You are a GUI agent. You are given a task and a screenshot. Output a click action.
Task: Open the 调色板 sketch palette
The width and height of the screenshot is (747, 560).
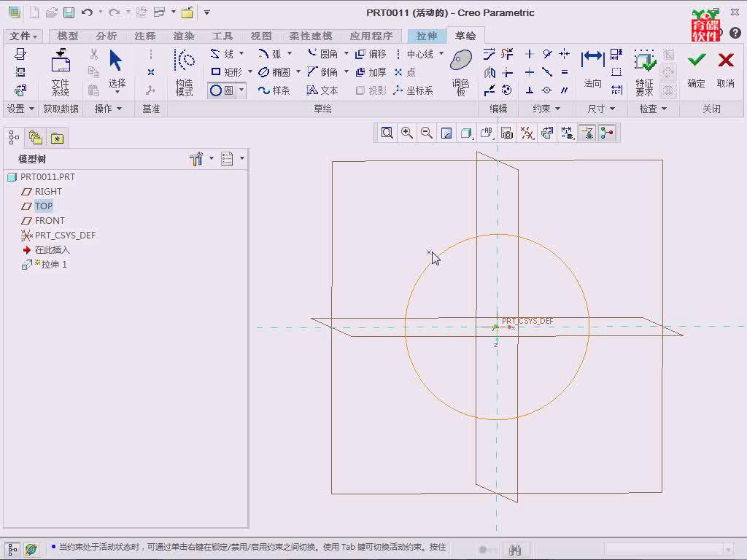tap(461, 72)
